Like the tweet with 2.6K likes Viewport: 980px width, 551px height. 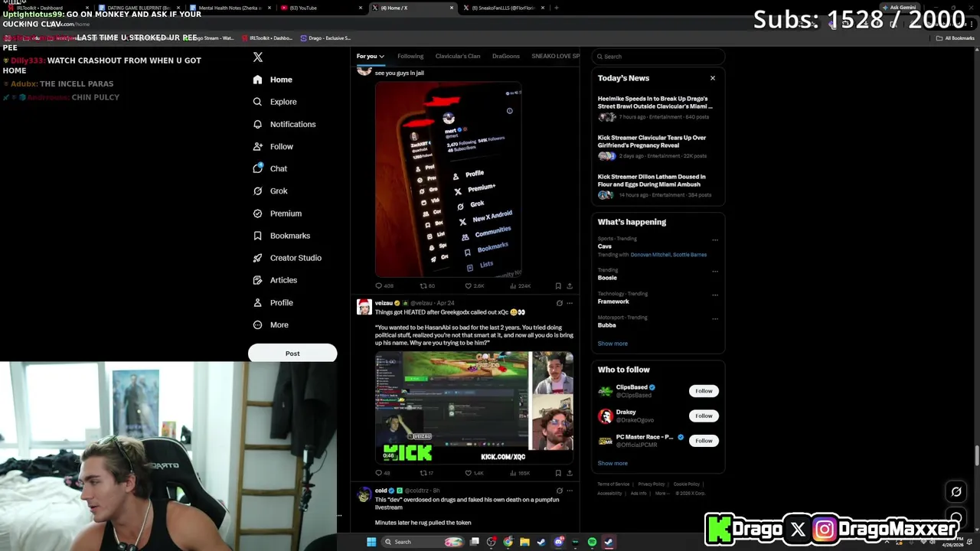click(x=475, y=286)
